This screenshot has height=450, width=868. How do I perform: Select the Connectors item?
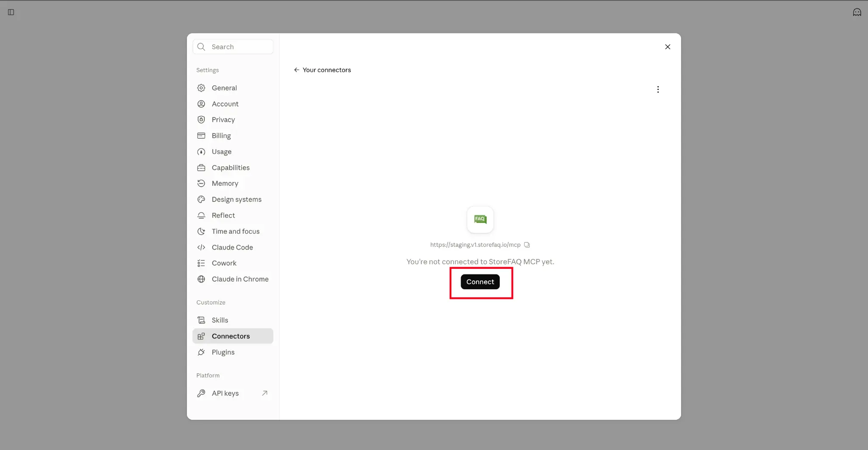(233, 336)
